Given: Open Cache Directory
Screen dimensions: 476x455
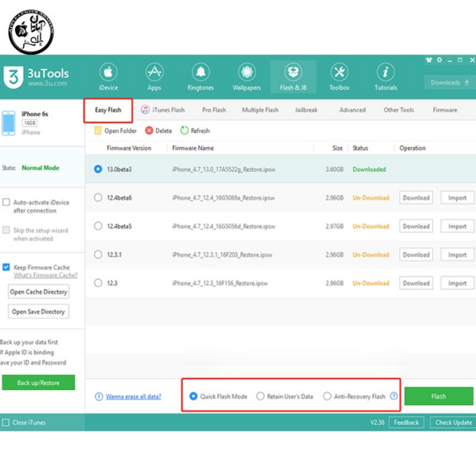Looking at the screenshot, I should (39, 292).
